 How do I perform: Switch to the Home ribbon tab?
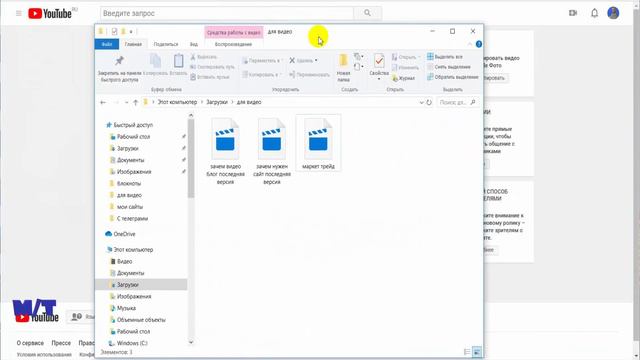[x=133, y=44]
